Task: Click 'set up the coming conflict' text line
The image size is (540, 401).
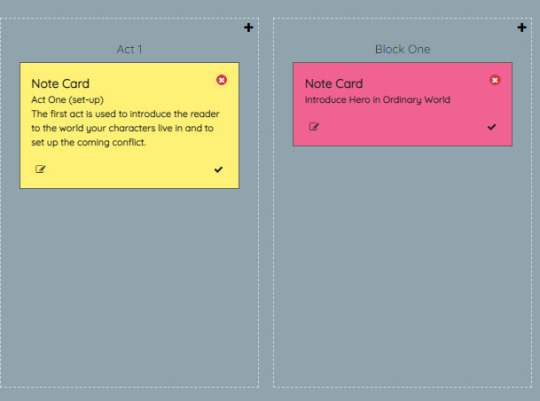Action: pos(89,143)
